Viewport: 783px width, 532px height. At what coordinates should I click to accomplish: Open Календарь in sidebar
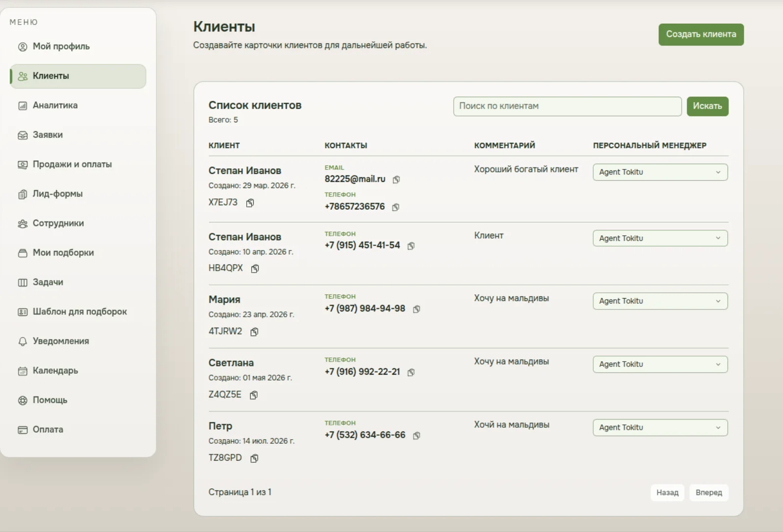click(78, 371)
